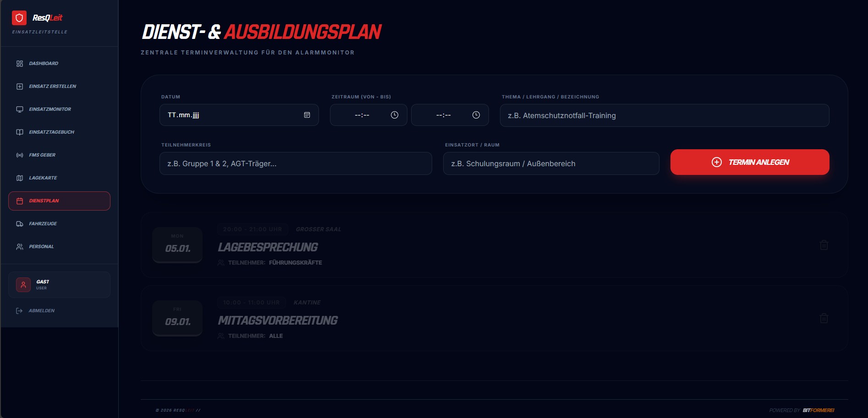Open the end time clock picker
Viewport: 868px width, 418px height.
476,115
